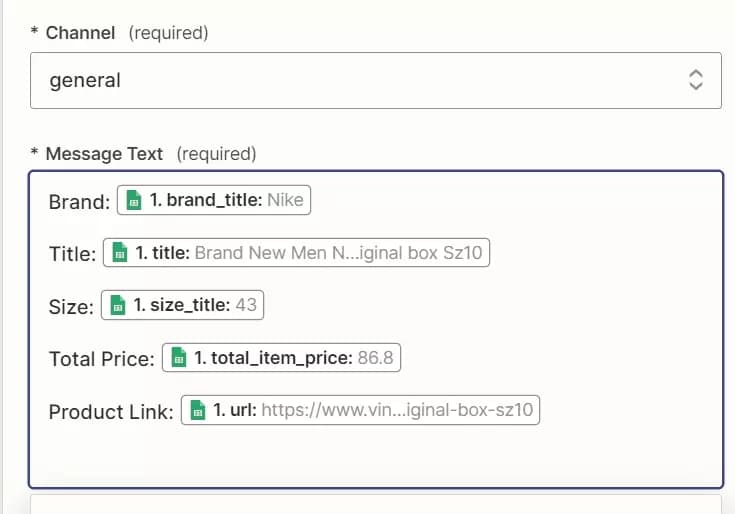Viewport: 735px width, 514px height.
Task: Place cursor at the 'Size:' text
Action: pyautogui.click(x=71, y=306)
